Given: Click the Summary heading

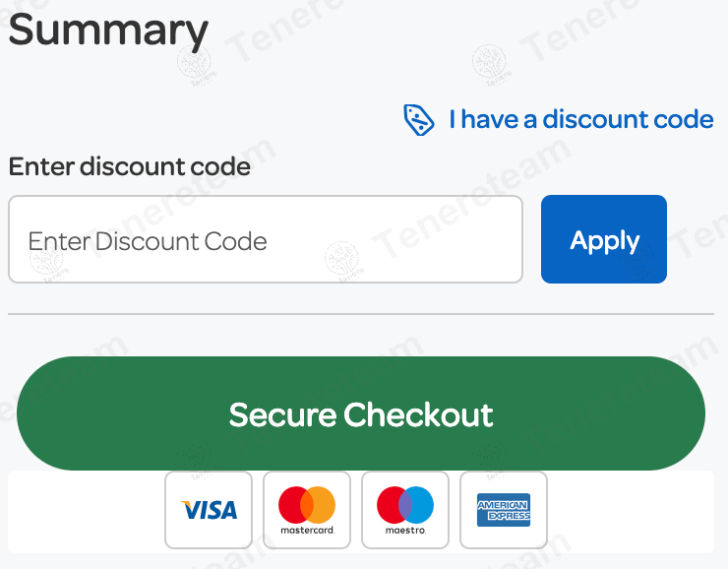Looking at the screenshot, I should [x=108, y=30].
